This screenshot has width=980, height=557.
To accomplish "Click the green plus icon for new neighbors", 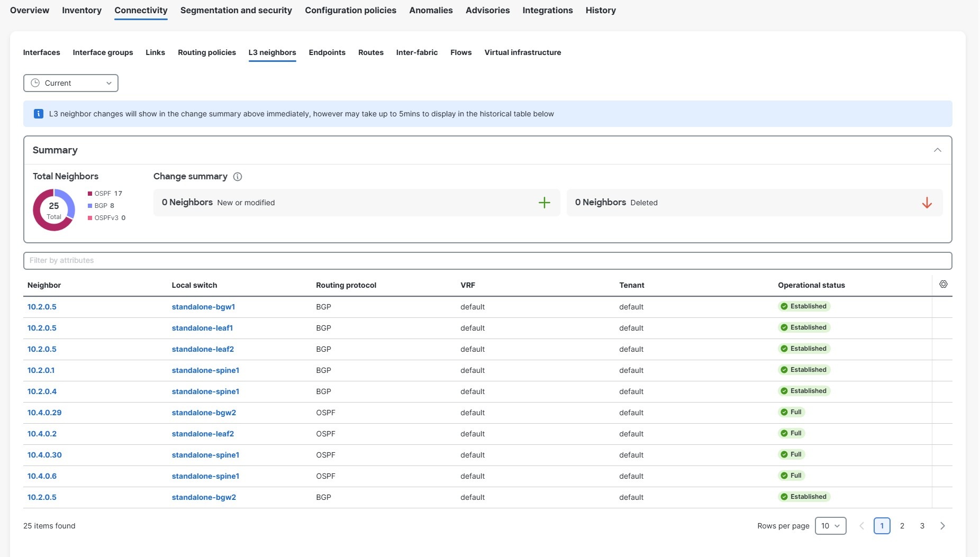I will coord(544,203).
